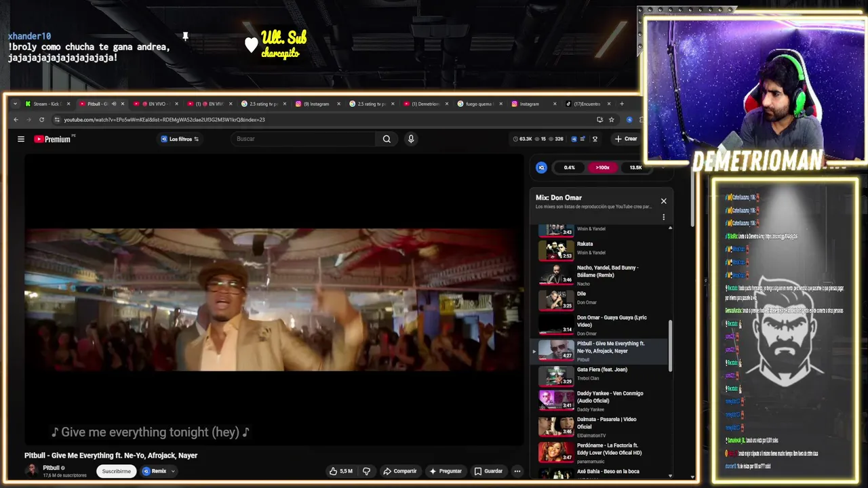Screen dimensions: 868x488
Task: Activate voice search microphone
Action: [410, 139]
